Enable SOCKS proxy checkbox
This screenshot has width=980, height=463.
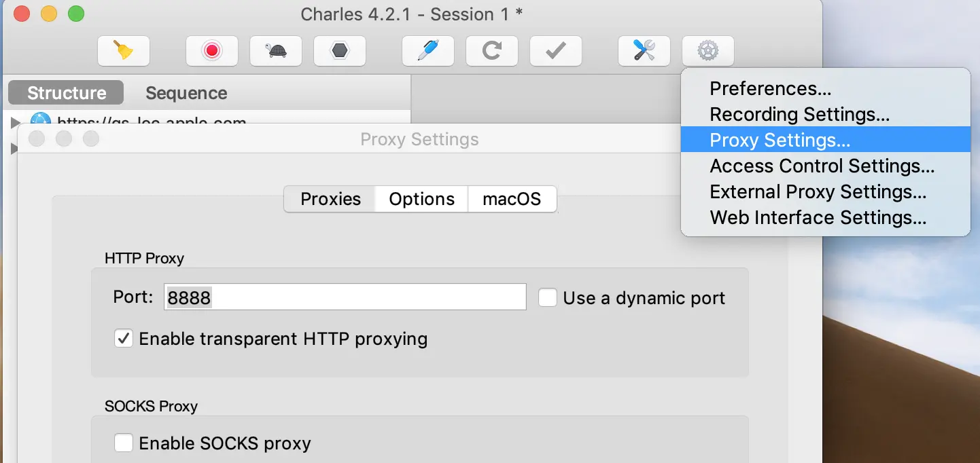(x=124, y=443)
